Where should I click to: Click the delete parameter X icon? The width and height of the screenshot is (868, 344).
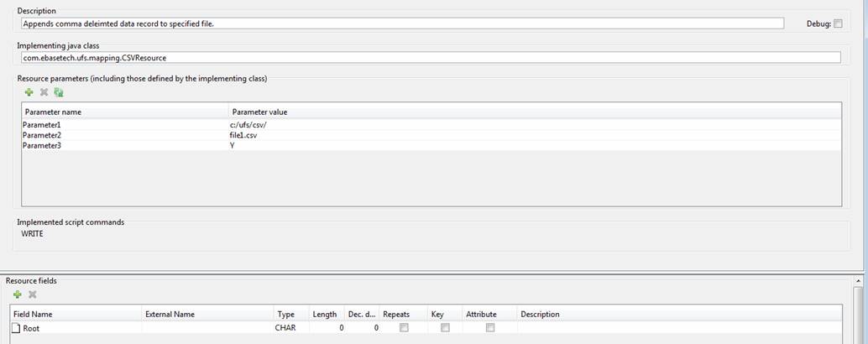pyautogui.click(x=44, y=92)
